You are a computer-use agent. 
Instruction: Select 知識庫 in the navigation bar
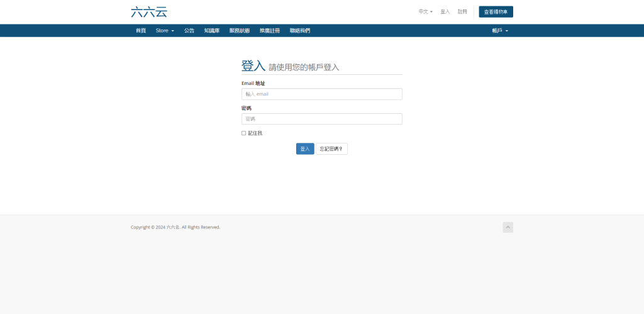(x=212, y=30)
